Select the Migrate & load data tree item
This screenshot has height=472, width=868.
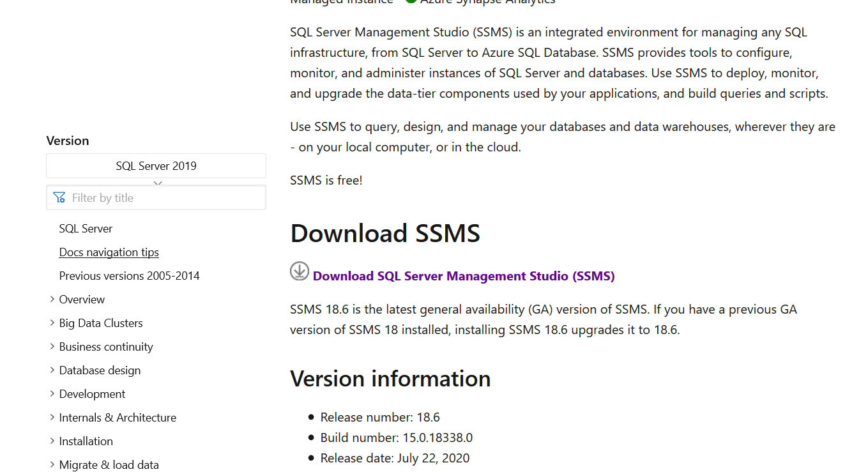pos(109,465)
